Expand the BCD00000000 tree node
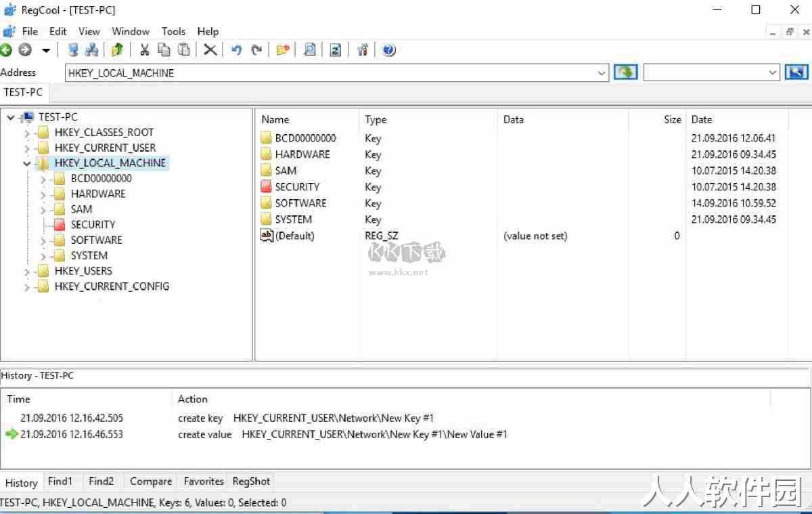 [43, 179]
